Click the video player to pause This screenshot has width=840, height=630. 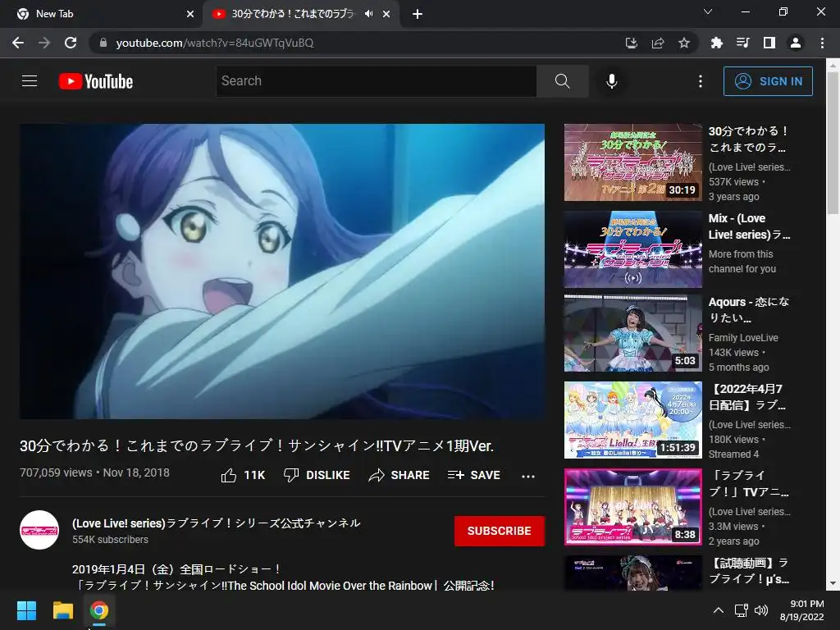click(282, 271)
